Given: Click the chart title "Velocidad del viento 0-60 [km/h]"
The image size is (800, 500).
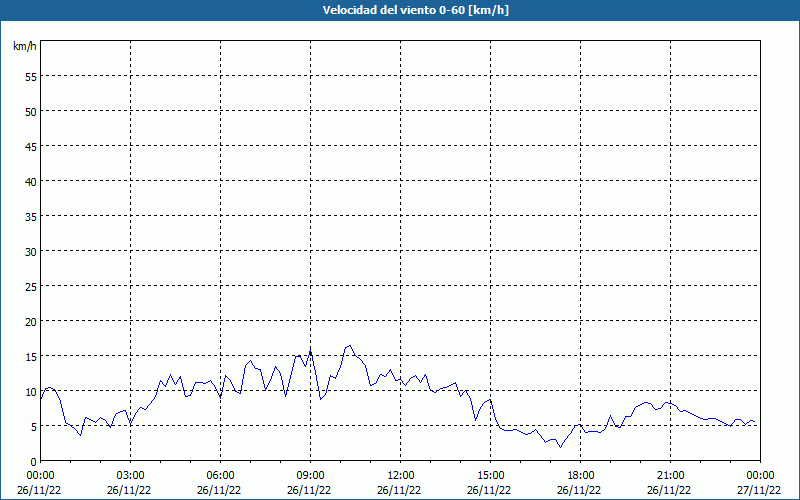Looking at the screenshot, I should (x=416, y=10).
